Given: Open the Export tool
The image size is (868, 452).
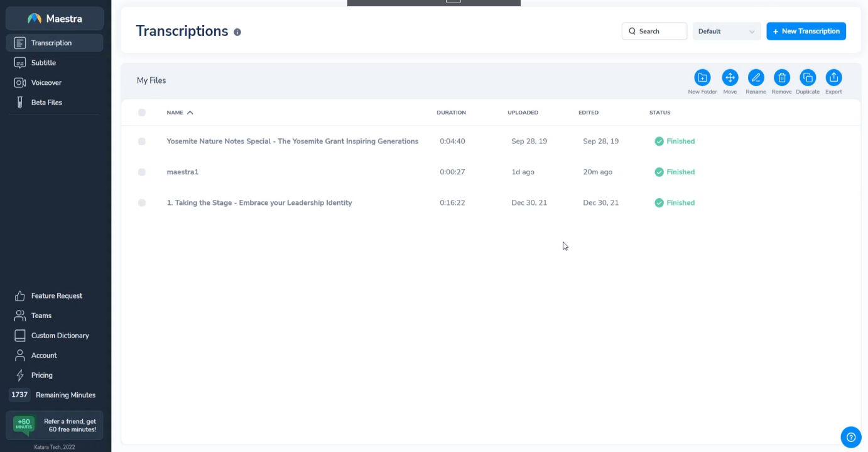Looking at the screenshot, I should tap(833, 78).
